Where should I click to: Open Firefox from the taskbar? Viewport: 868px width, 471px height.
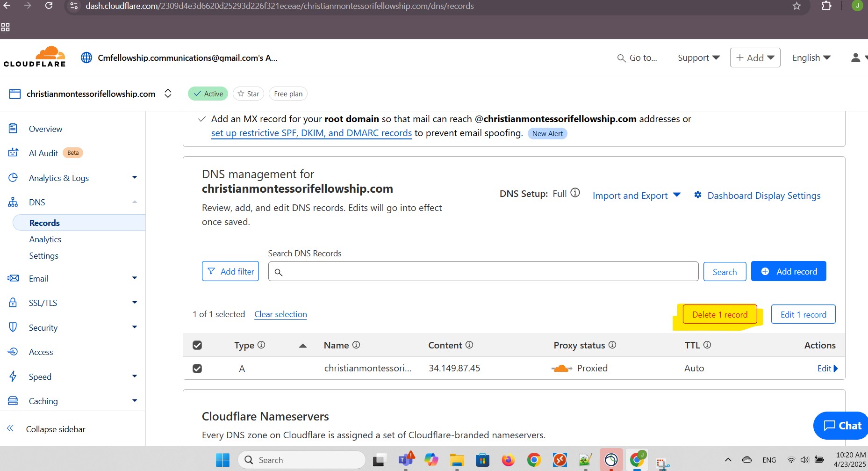tap(508, 460)
